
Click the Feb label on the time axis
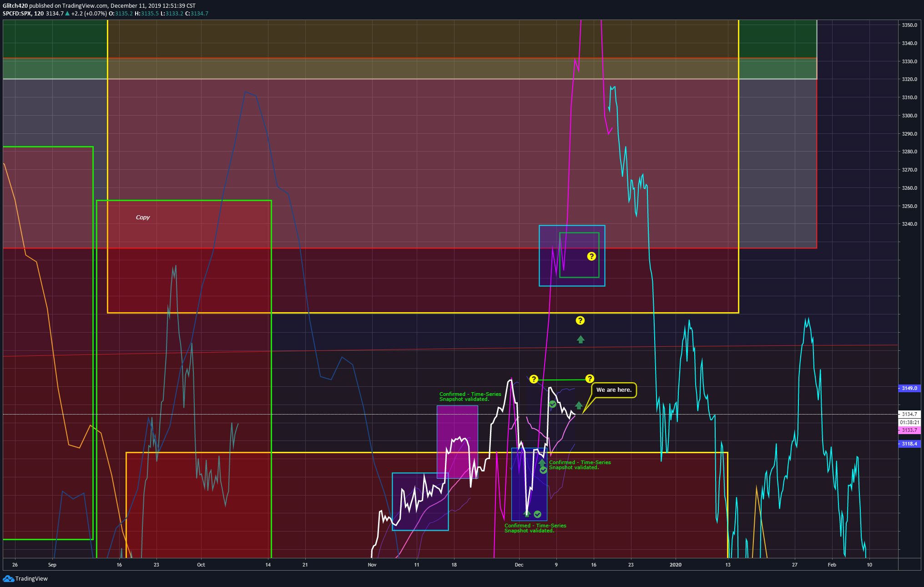coord(832,565)
